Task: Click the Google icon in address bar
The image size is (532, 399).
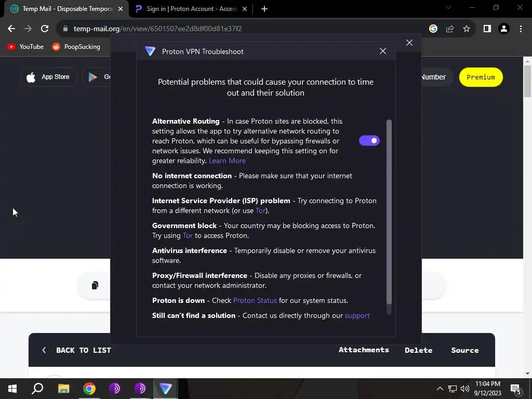Action: point(433,29)
